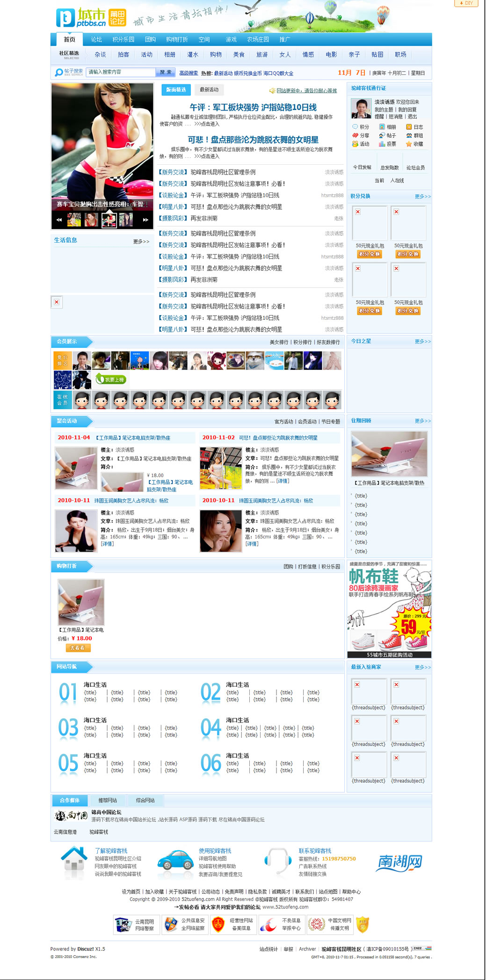This screenshot has width=486, height=980.
Task: Click the 日志 icon in user panel
Action: point(409,127)
